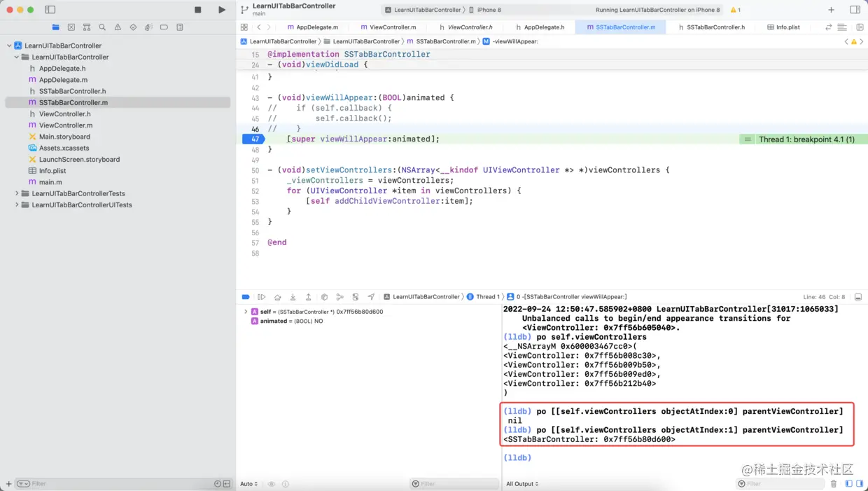Collapse the LearnUITabBarController project root
This screenshot has width=868, height=491.
click(x=9, y=46)
